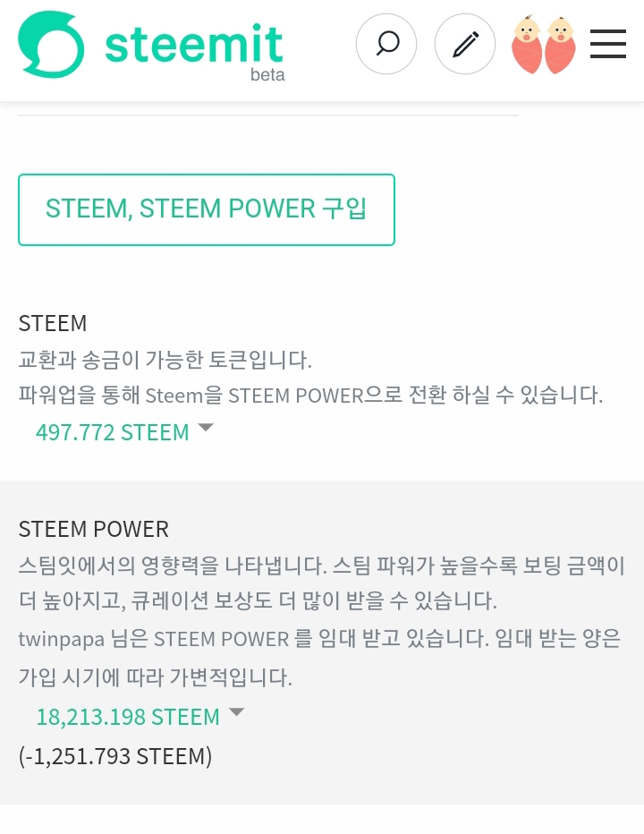Click the beta label under the logo
Screen dimensions: 644x834
click(x=267, y=75)
